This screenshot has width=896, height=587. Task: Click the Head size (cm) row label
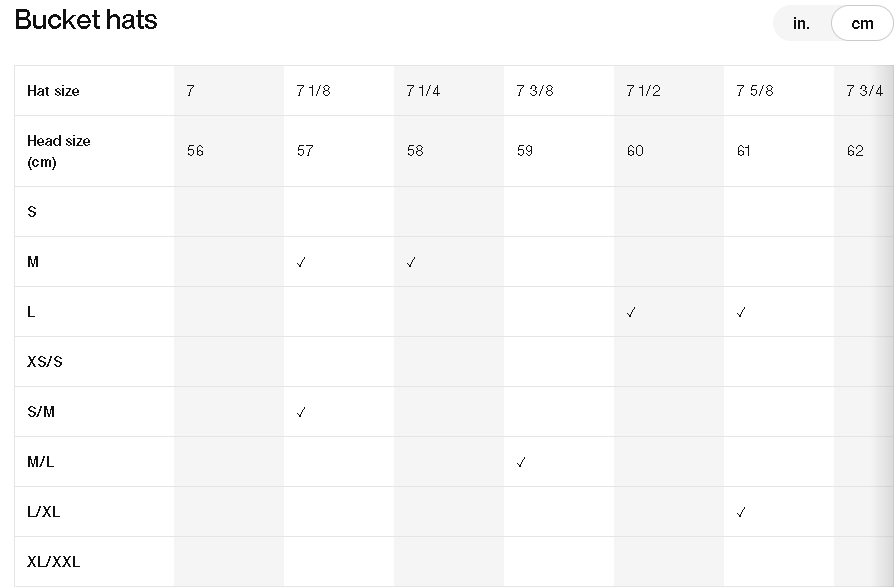point(58,151)
